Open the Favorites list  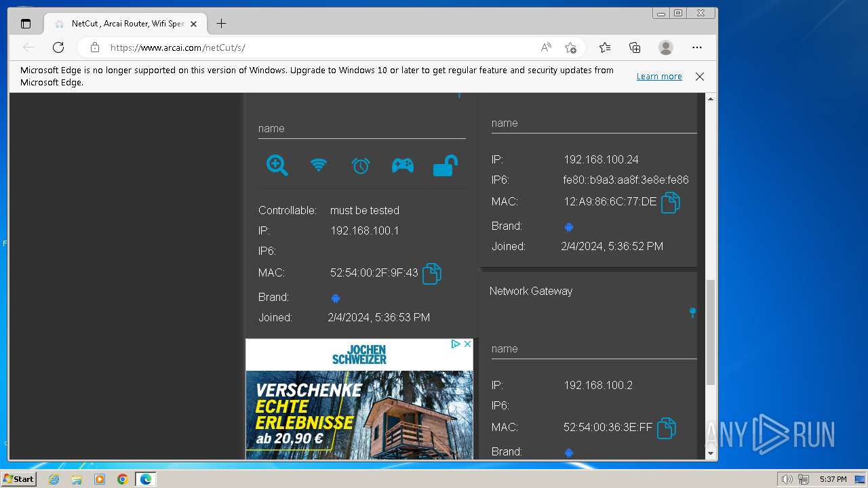click(x=605, y=47)
